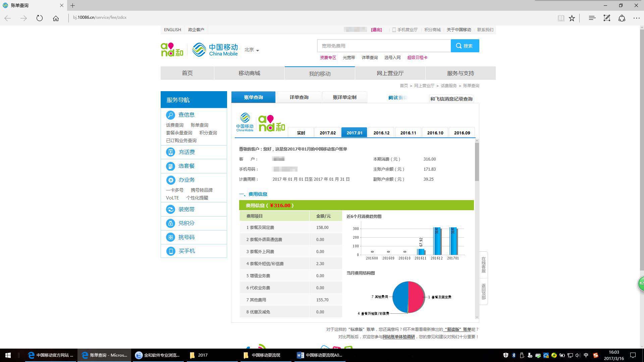This screenshot has height=362, width=644.
Task: Click the 兑积分 sidebar icon
Action: pyautogui.click(x=170, y=223)
